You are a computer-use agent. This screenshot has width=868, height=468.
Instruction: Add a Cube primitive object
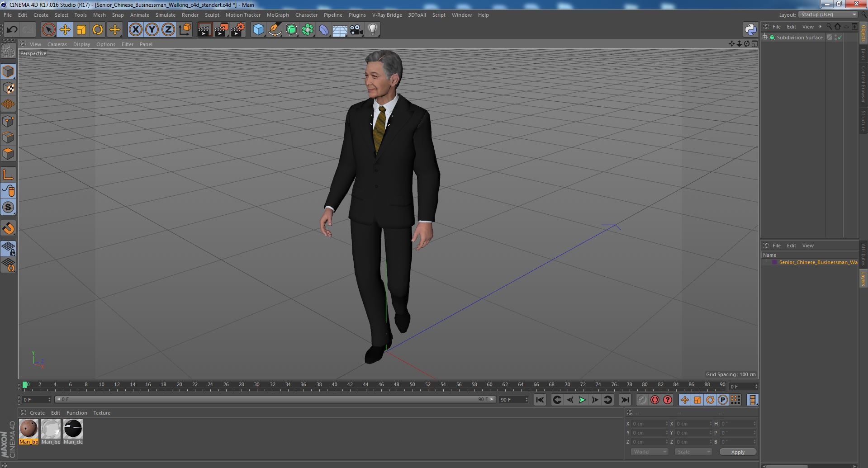[258, 30]
